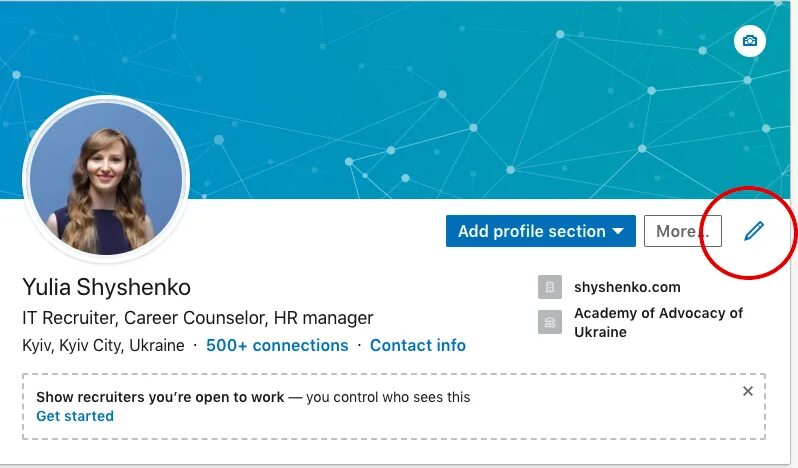This screenshot has width=798, height=468.
Task: Open the Contact info link
Action: tap(418, 345)
